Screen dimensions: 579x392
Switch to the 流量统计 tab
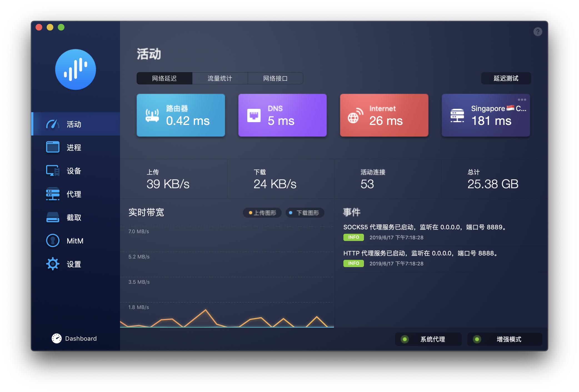220,78
